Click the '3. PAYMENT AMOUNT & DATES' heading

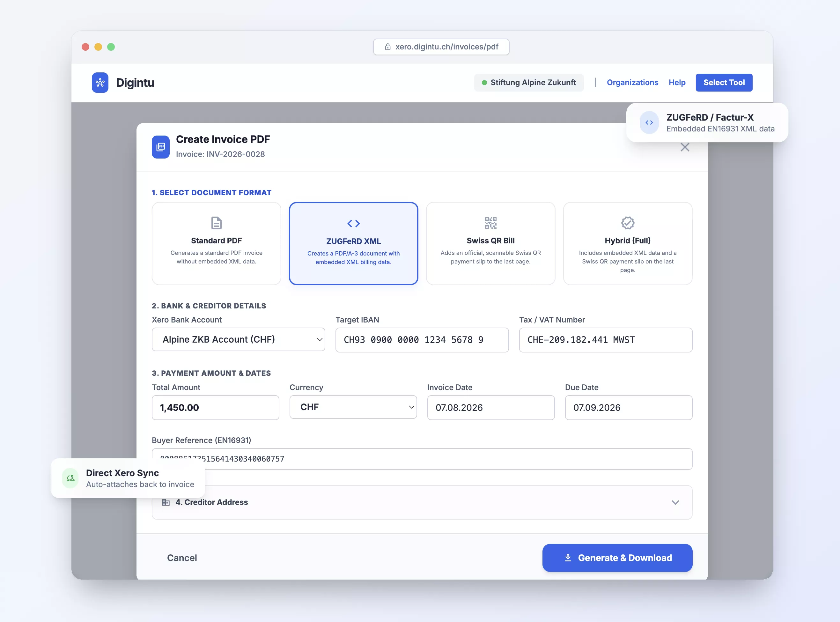[x=211, y=373]
